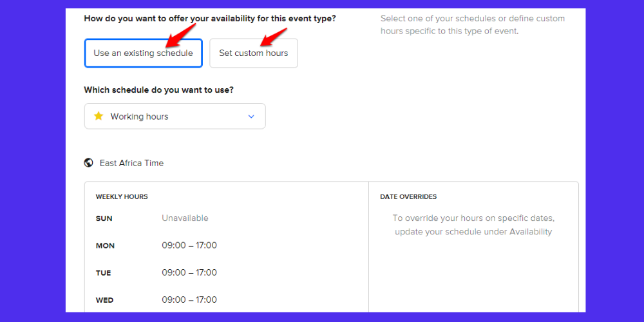This screenshot has height=322, width=644.
Task: Select the SUN day label
Action: [104, 218]
